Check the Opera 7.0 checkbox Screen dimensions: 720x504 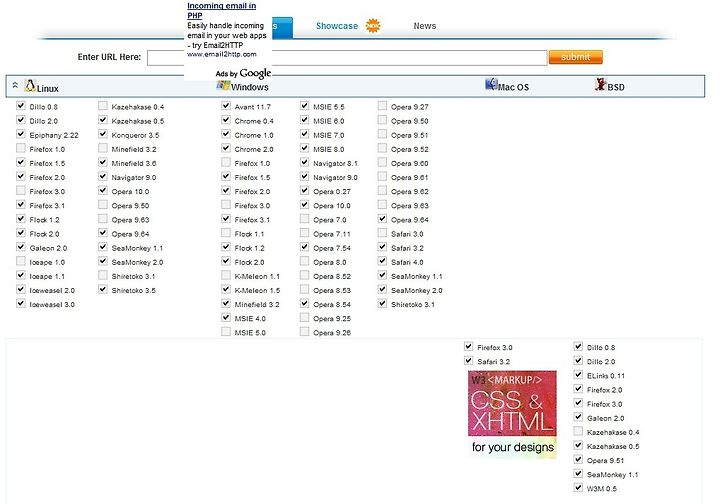pos(304,218)
